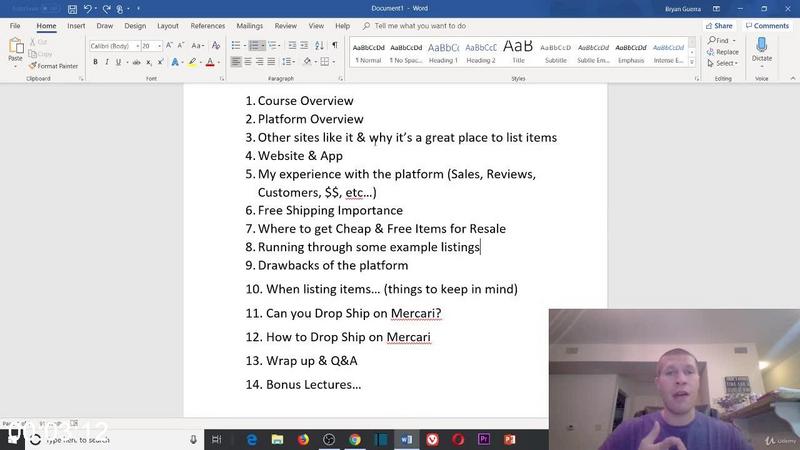The width and height of the screenshot is (800, 450).
Task: Expand the line spacing options dropdown
Action: pos(288,62)
